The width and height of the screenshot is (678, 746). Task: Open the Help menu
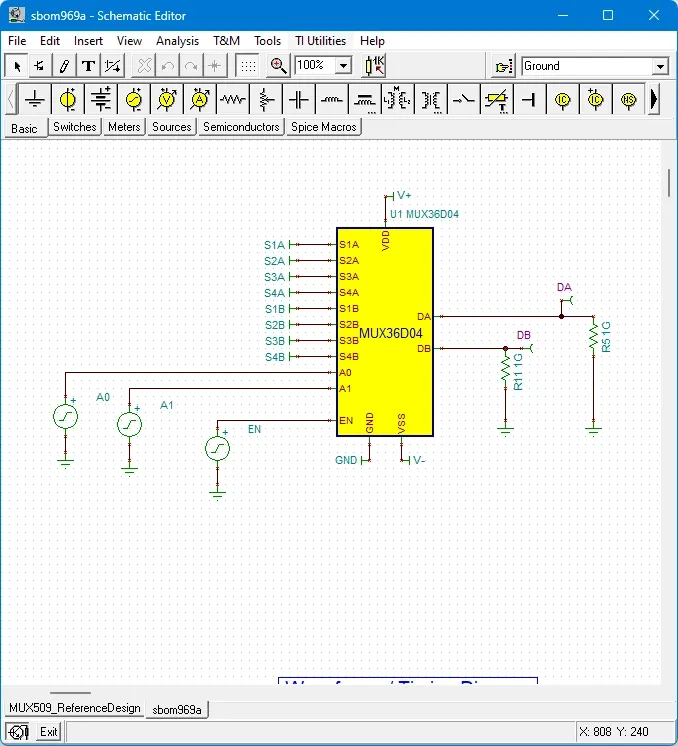coord(372,41)
